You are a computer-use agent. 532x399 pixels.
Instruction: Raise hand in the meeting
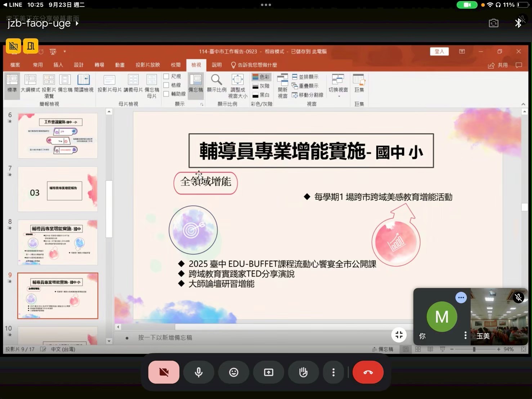click(x=303, y=372)
